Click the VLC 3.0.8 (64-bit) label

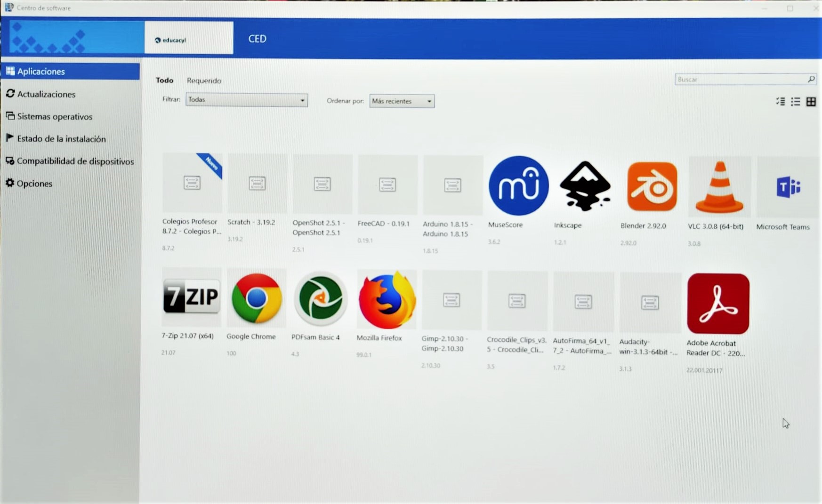716,226
